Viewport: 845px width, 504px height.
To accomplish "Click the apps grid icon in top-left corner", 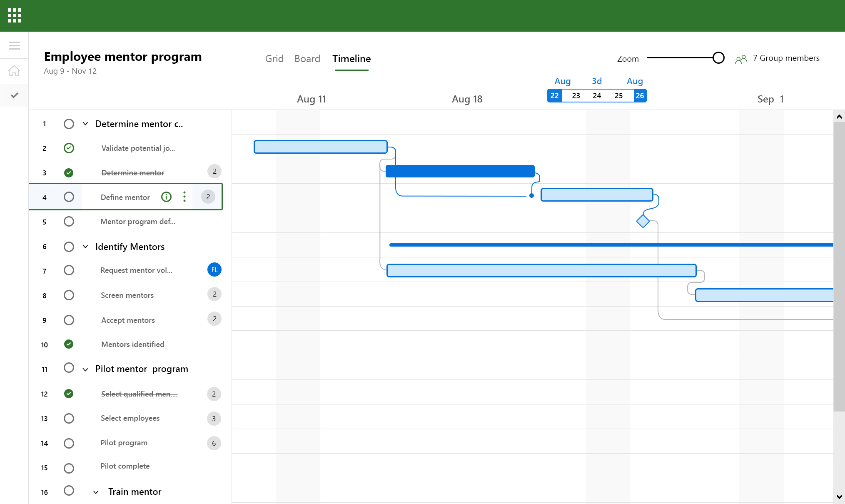I will tap(15, 15).
